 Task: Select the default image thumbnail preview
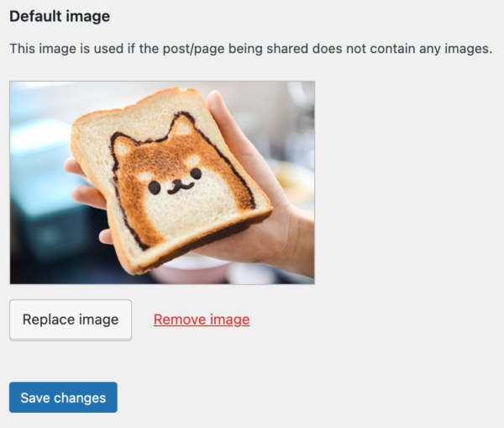point(162,182)
